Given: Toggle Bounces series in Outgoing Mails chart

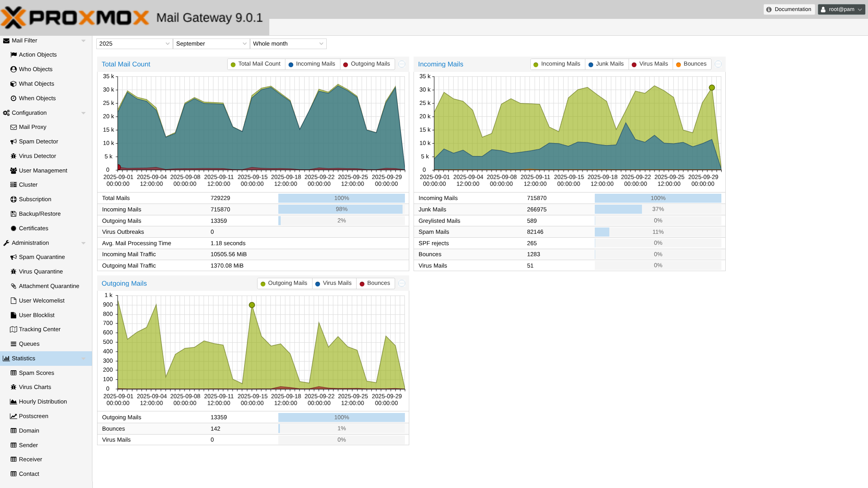Looking at the screenshot, I should coord(375,283).
